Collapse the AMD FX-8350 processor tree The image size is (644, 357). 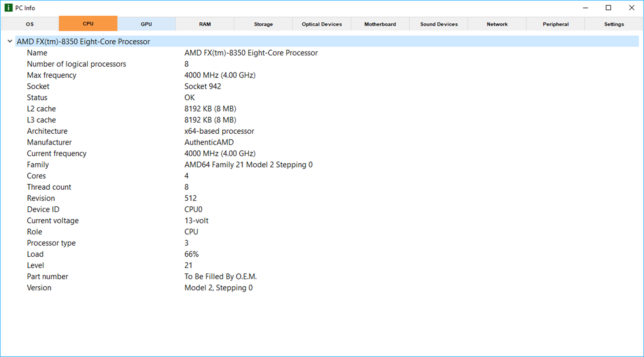pyautogui.click(x=10, y=41)
